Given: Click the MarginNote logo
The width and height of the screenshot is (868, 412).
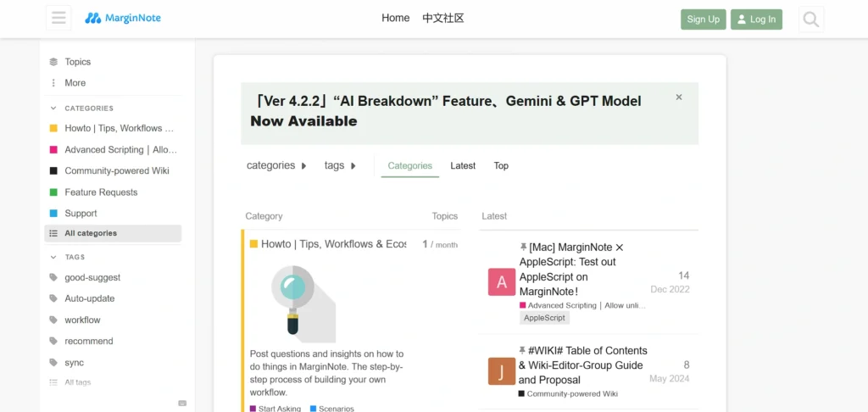Looking at the screenshot, I should [x=123, y=18].
